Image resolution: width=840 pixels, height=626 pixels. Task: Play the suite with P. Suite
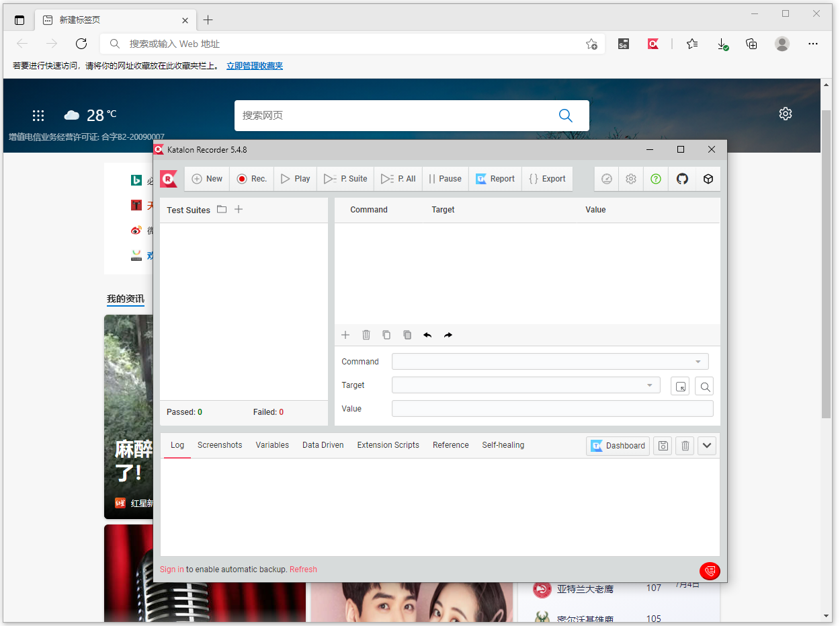coord(345,179)
